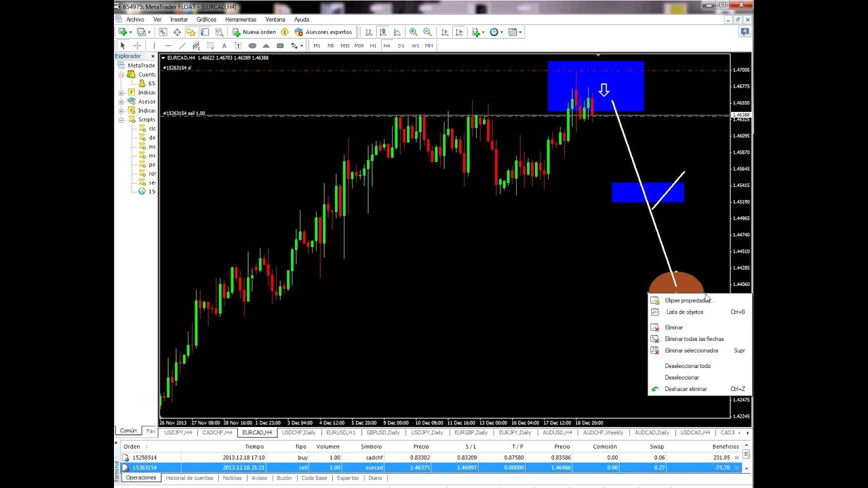The height and width of the screenshot is (488, 868).
Task: Open the Noticias terminal tab
Action: pos(232,478)
